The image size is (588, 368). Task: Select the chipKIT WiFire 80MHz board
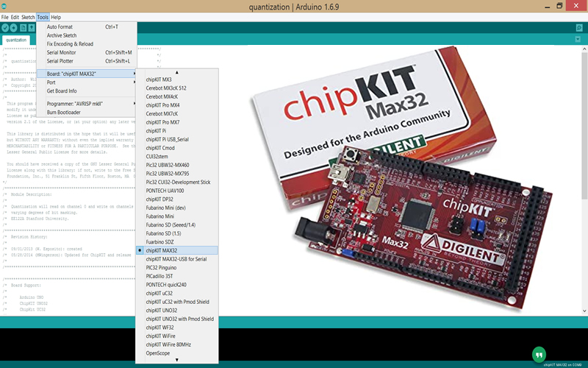click(176, 344)
